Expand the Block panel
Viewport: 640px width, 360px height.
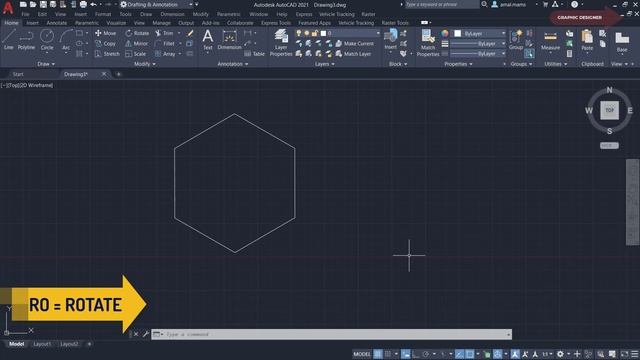coord(398,64)
